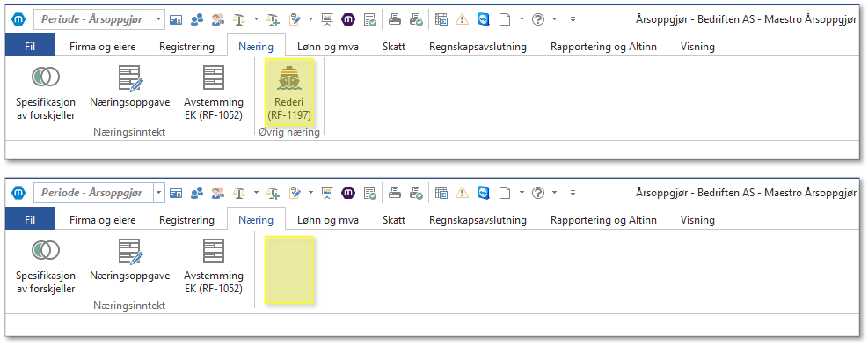Image resolution: width=868 pixels, height=346 pixels.
Task: Click printer with check icon, lower toolbar
Action: (x=416, y=193)
